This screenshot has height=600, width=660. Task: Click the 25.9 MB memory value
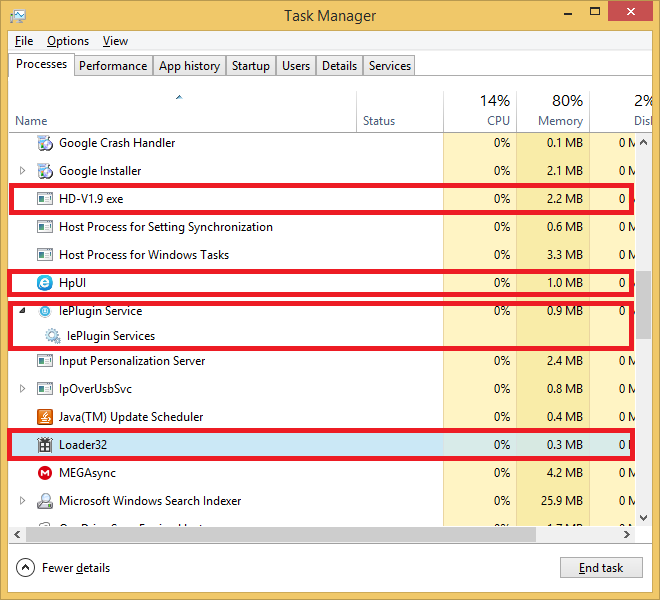(562, 501)
